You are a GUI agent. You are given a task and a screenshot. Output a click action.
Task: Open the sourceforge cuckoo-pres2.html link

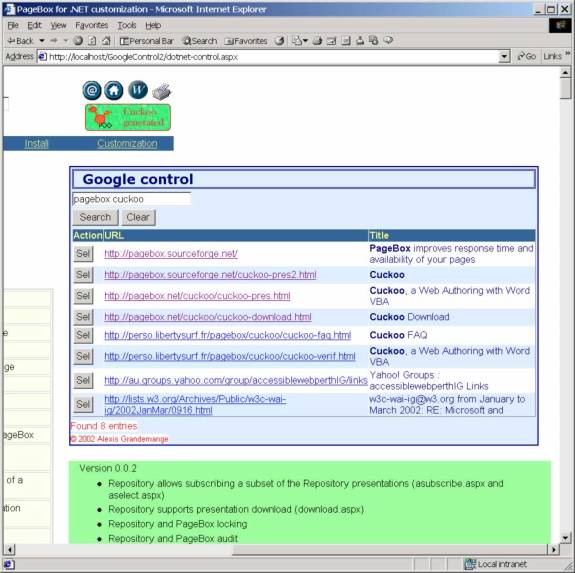(x=210, y=275)
